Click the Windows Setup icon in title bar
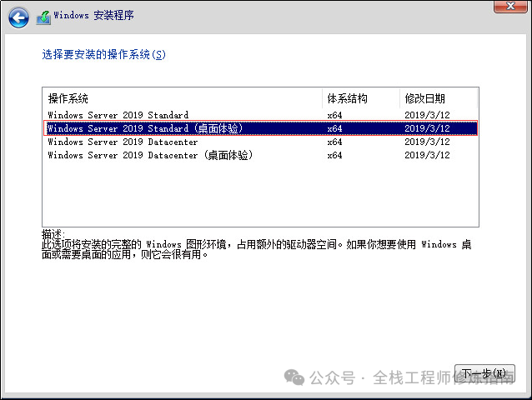Viewport: 532px width, 400px height. pyautogui.click(x=43, y=17)
